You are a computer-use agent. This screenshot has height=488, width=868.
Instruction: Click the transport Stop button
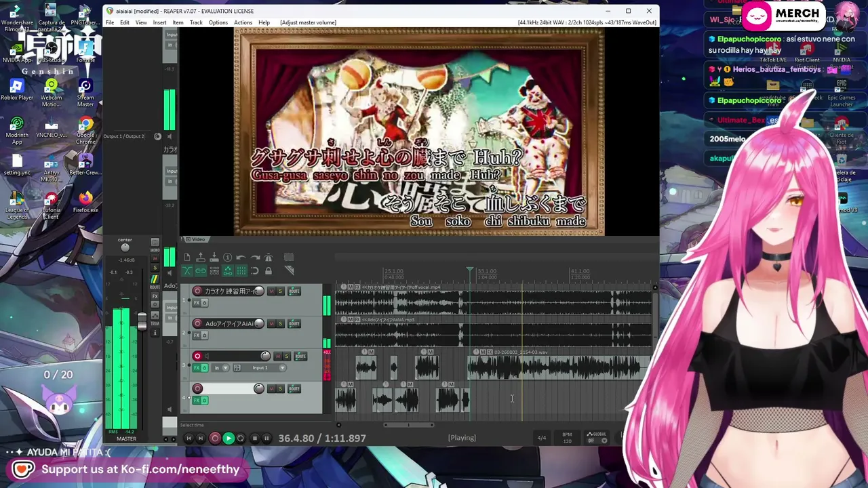click(254, 439)
